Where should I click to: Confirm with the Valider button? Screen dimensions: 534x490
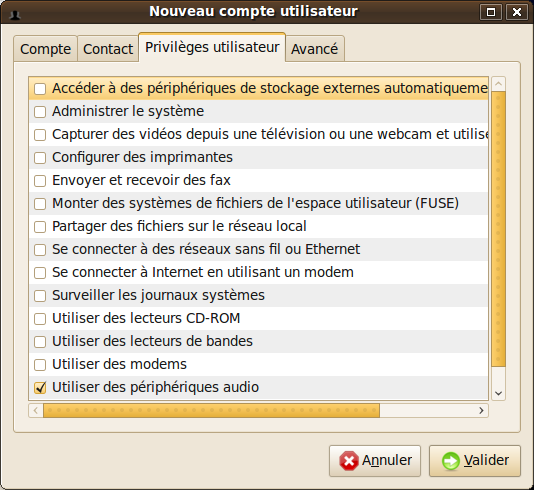(475, 461)
